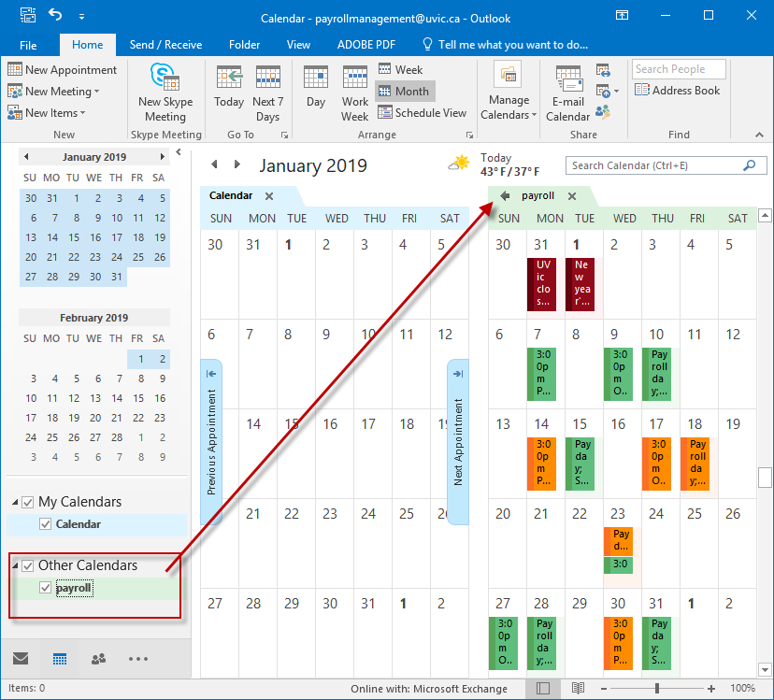Image resolution: width=774 pixels, height=700 pixels.
Task: Click the send/receive all folders icon in title bar
Action: click(x=28, y=15)
